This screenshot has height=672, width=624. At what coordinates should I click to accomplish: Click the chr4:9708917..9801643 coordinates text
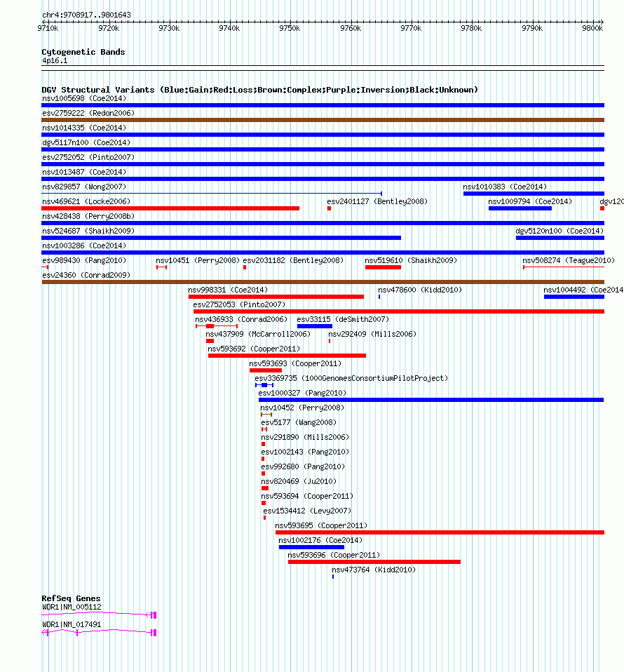click(86, 15)
